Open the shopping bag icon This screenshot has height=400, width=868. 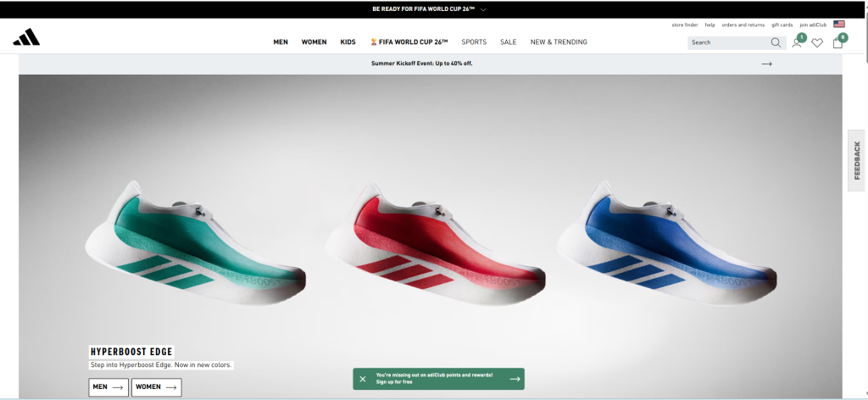tap(837, 43)
